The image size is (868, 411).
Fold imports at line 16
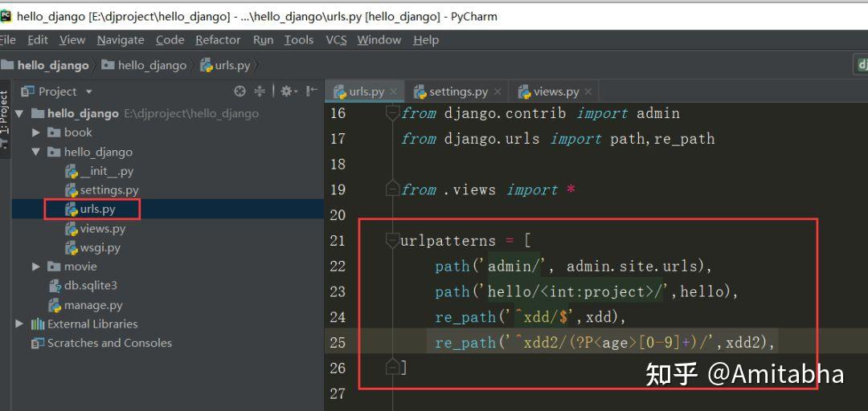pyautogui.click(x=392, y=113)
